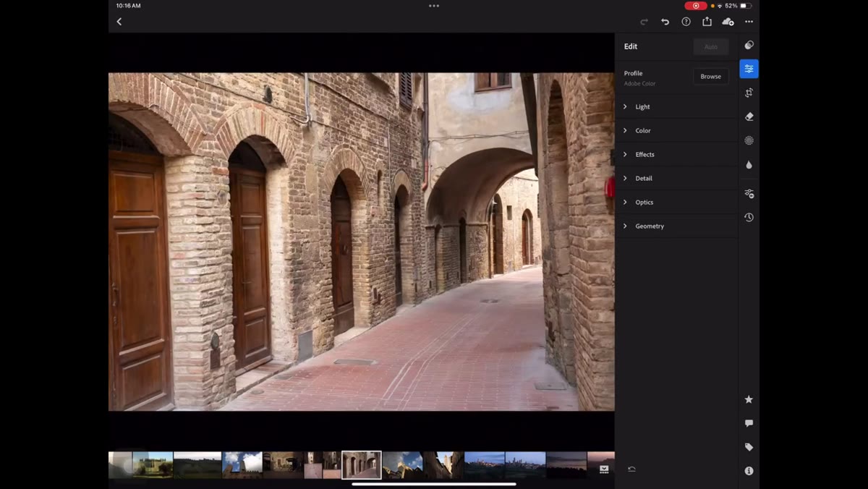Expand the Effects panel
The width and height of the screenshot is (868, 489).
coord(676,154)
